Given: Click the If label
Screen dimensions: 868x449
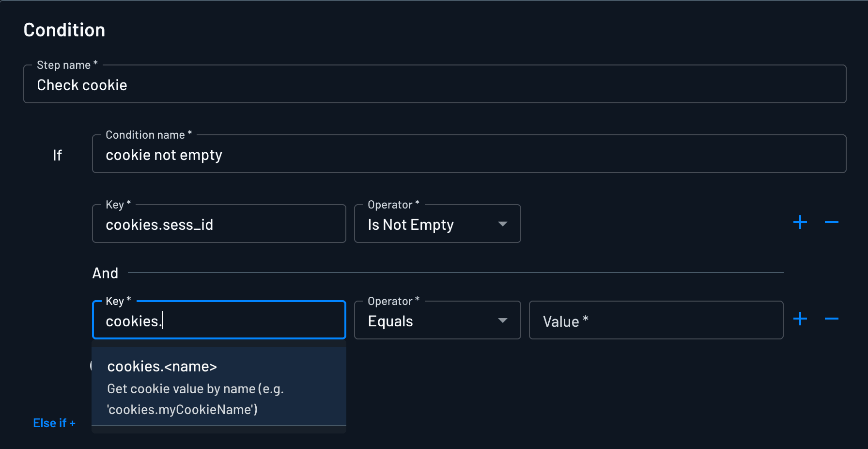Looking at the screenshot, I should pos(57,155).
